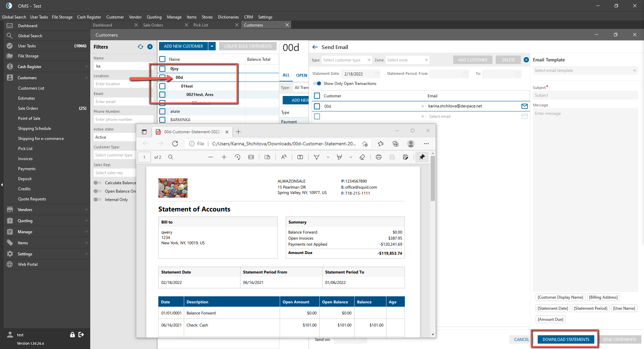Click the search magnifier in PDF toolbar
644x349 pixels.
(171, 157)
